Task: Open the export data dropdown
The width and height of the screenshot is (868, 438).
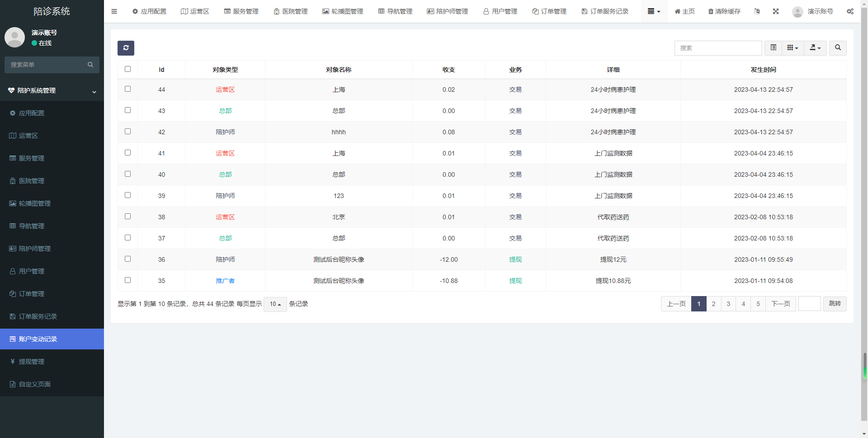Action: click(x=815, y=48)
